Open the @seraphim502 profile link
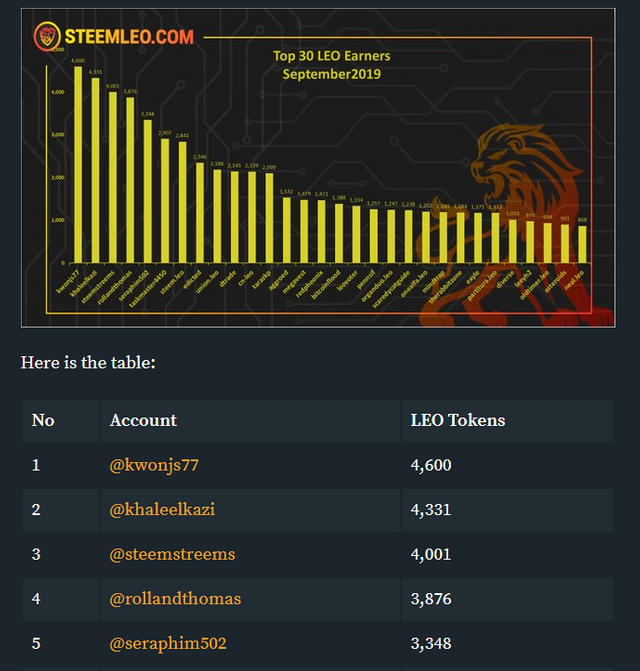The height and width of the screenshot is (671, 640). coord(168,643)
